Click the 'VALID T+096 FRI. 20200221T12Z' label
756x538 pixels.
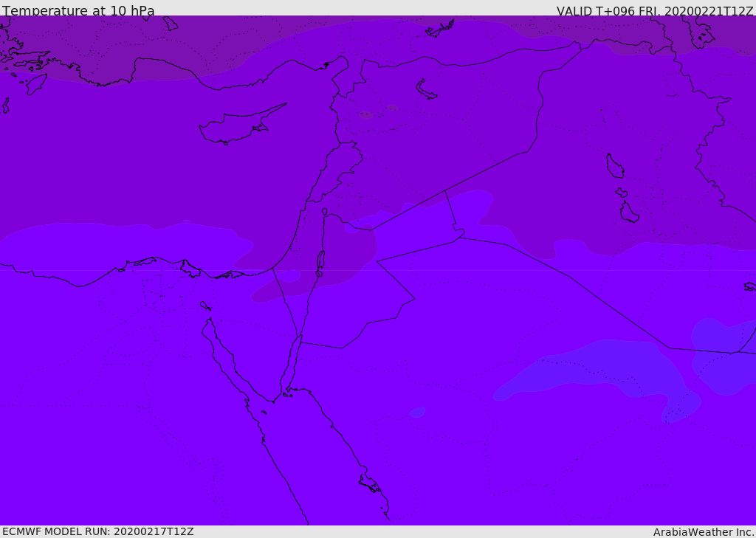click(655, 10)
